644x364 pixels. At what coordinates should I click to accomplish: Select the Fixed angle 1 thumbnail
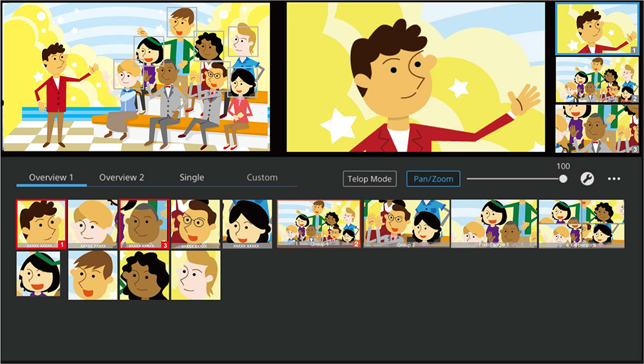(x=493, y=224)
